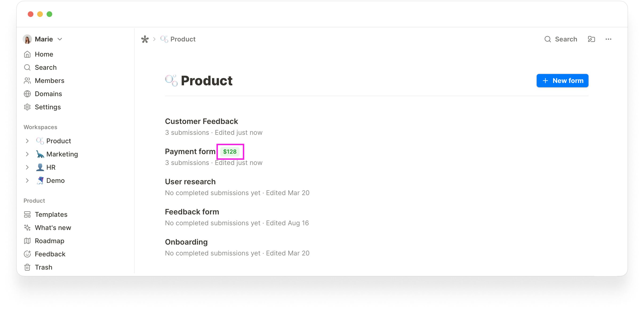The image size is (644, 312).
Task: Click the Domains globe icon
Action: coord(27,94)
